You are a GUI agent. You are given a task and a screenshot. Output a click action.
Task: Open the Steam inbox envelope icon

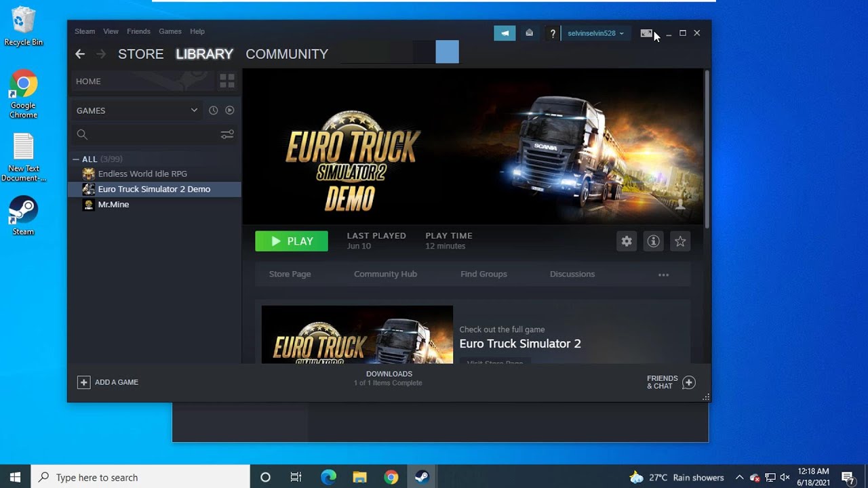pos(529,33)
